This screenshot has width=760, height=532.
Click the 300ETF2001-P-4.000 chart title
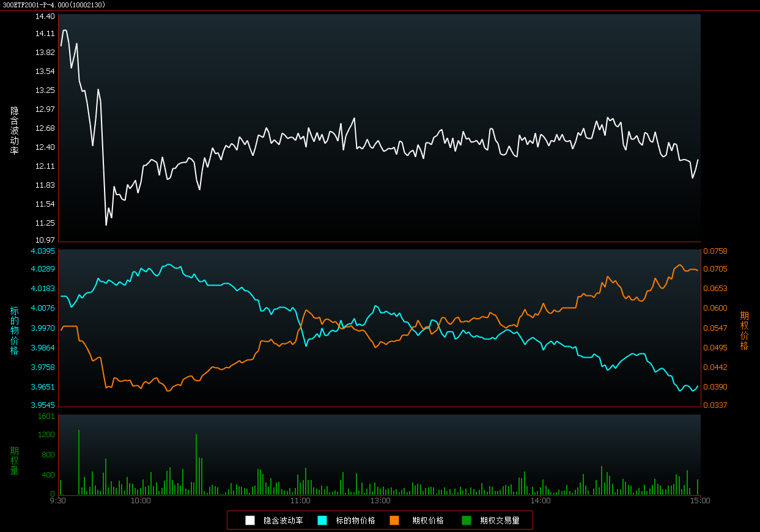click(x=54, y=5)
